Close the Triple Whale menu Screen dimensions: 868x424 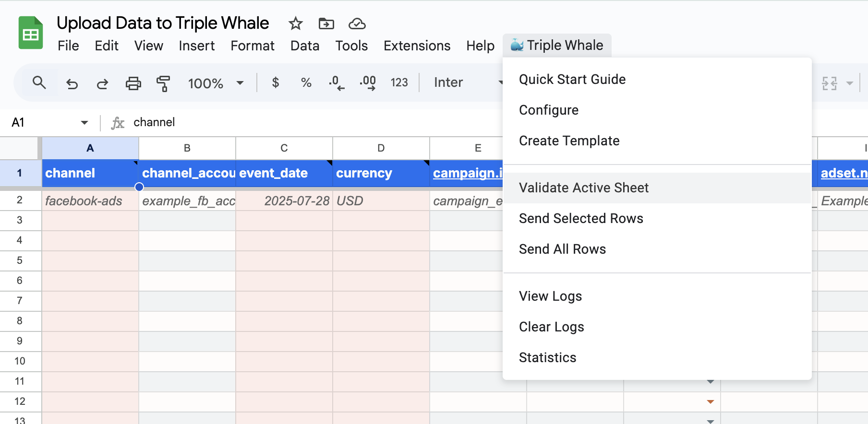pyautogui.click(x=557, y=45)
